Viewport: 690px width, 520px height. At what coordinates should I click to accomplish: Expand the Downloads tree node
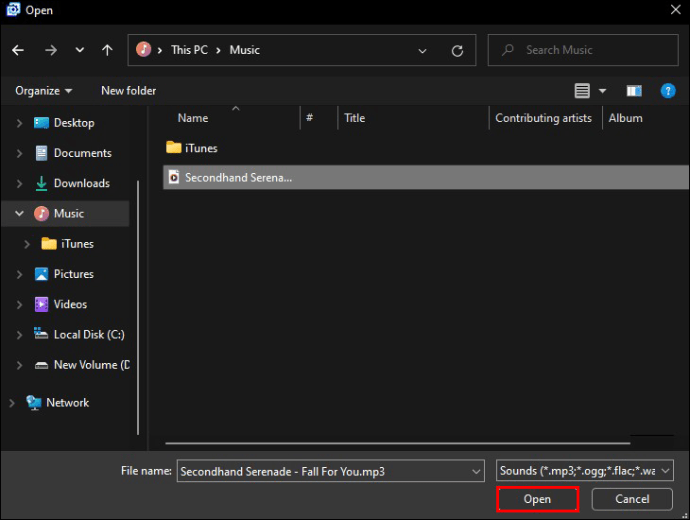click(19, 183)
